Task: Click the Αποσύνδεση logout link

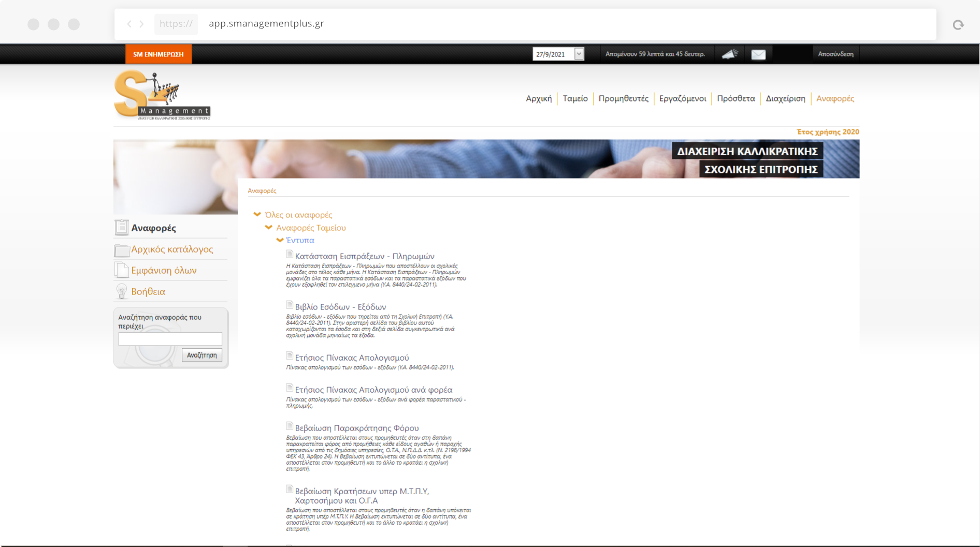Action: click(835, 54)
